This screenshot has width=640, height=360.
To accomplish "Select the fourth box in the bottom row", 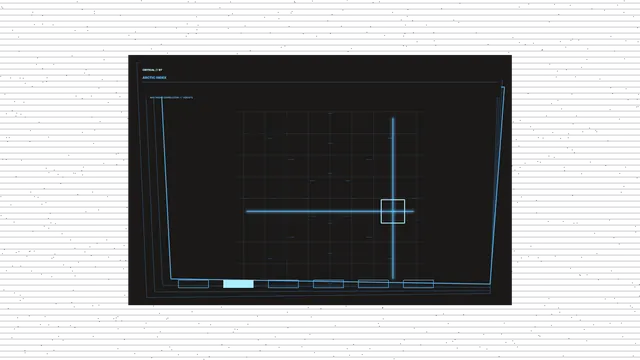I will pyautogui.click(x=328, y=284).
